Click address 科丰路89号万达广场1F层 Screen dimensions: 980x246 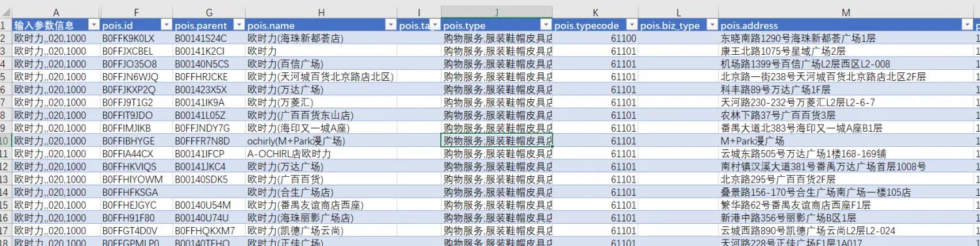coord(776,89)
